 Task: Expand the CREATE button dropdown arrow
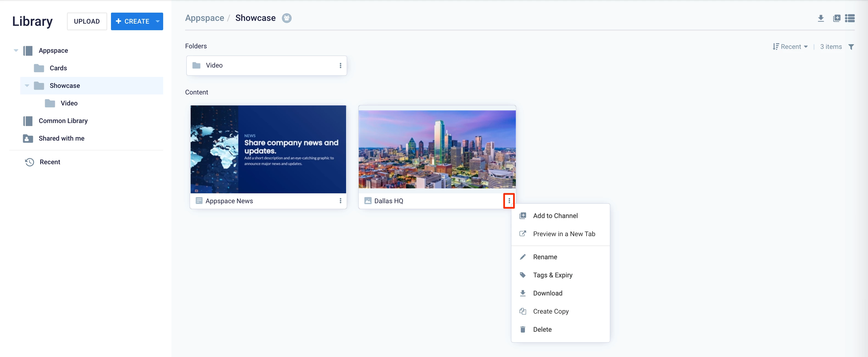157,21
